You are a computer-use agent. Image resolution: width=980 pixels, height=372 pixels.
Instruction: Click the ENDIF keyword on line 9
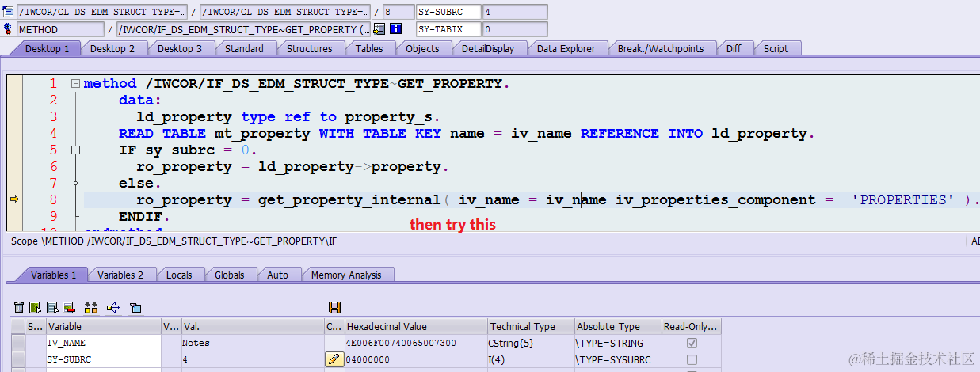pyautogui.click(x=139, y=216)
